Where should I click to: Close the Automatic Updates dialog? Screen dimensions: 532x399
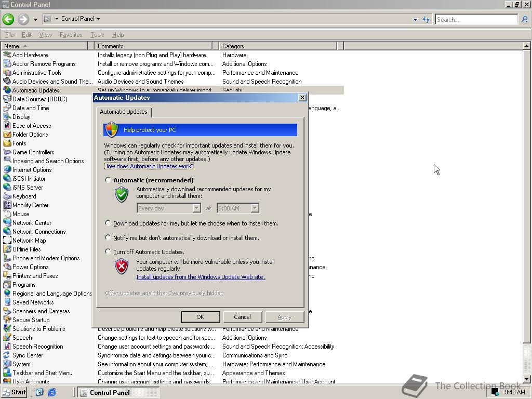(x=302, y=98)
